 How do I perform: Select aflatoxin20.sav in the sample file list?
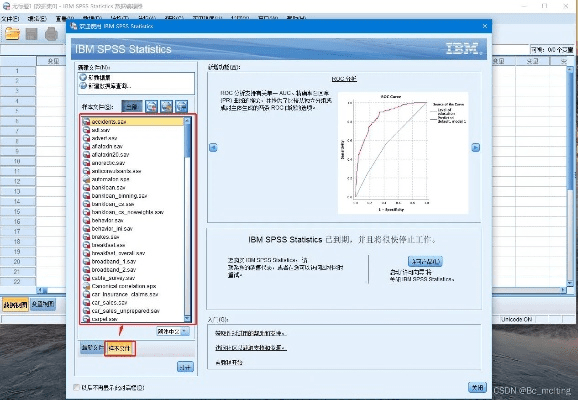(133, 154)
